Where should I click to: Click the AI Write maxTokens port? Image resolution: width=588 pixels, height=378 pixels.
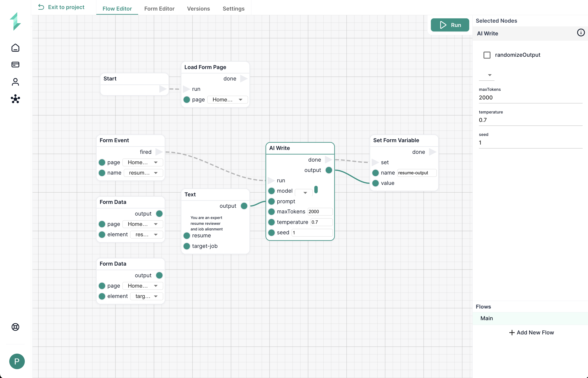pos(271,212)
